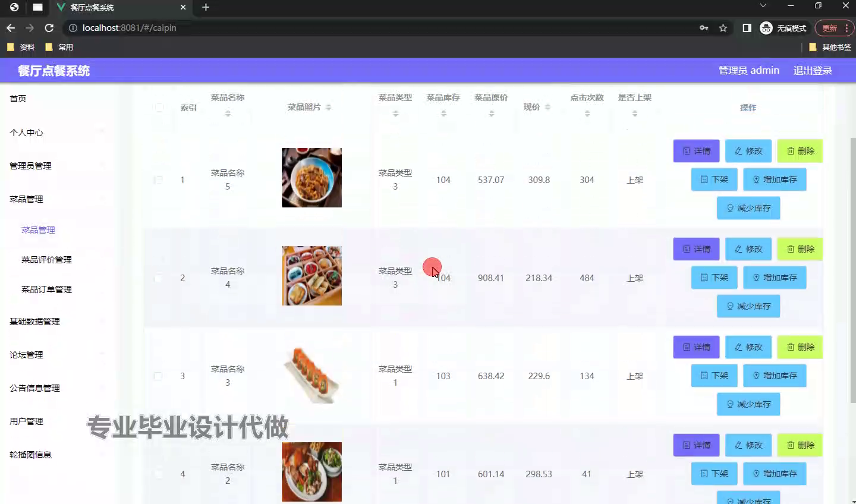Click 删除 for dish 菜品名称3
This screenshot has height=504, width=856.
point(800,347)
